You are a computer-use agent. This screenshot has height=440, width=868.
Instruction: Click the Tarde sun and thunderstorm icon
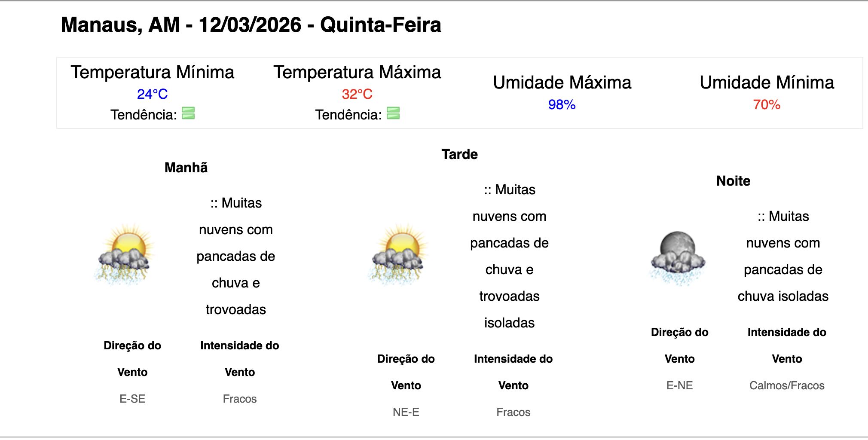398,254
